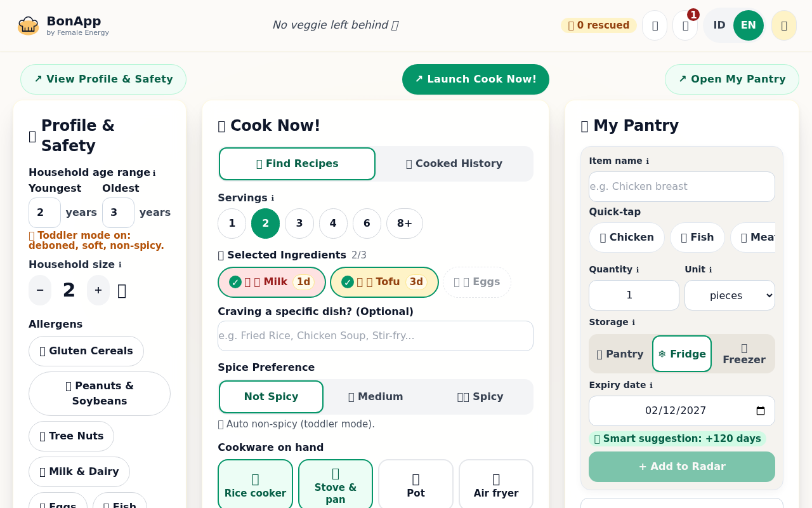Click the household age range info icon

pos(154,173)
